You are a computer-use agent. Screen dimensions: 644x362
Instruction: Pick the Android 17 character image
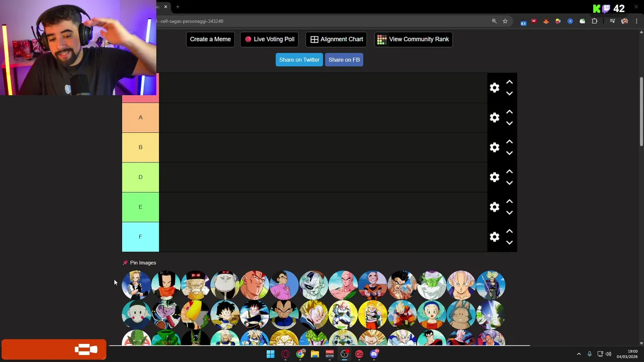pos(166,285)
